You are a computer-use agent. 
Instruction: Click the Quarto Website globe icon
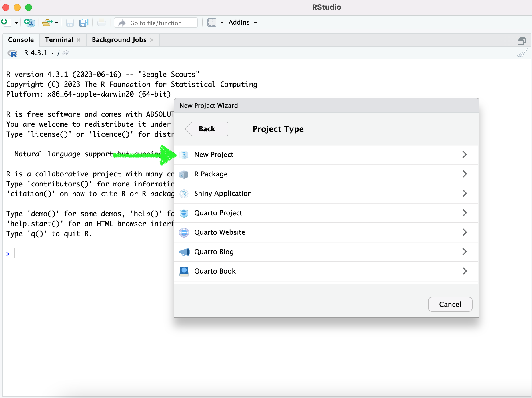coord(184,232)
